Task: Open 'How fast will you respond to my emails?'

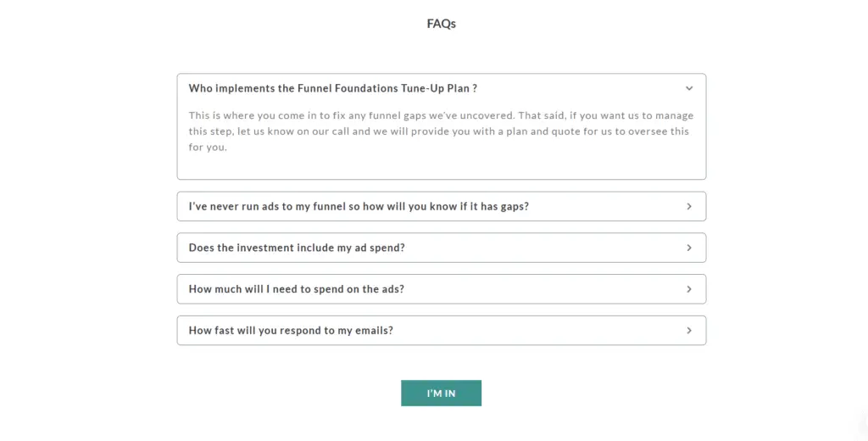Action: 291,331
